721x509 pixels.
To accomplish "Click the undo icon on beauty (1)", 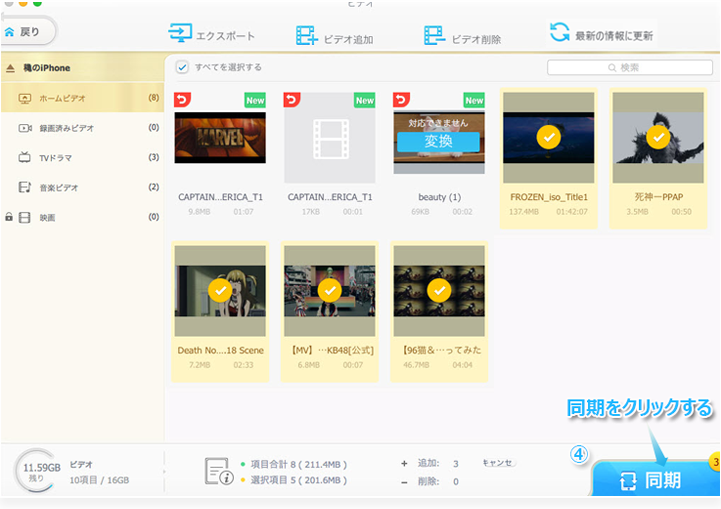I will coord(401,99).
